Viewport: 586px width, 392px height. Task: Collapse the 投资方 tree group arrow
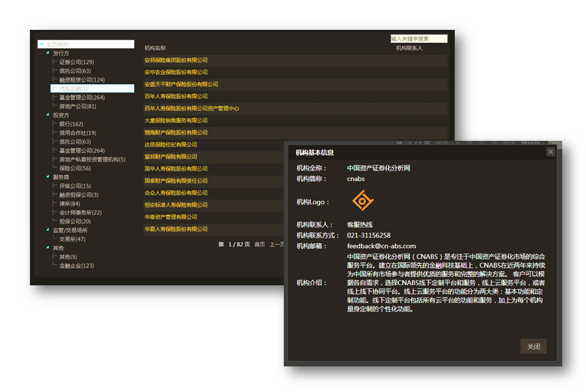(x=48, y=115)
